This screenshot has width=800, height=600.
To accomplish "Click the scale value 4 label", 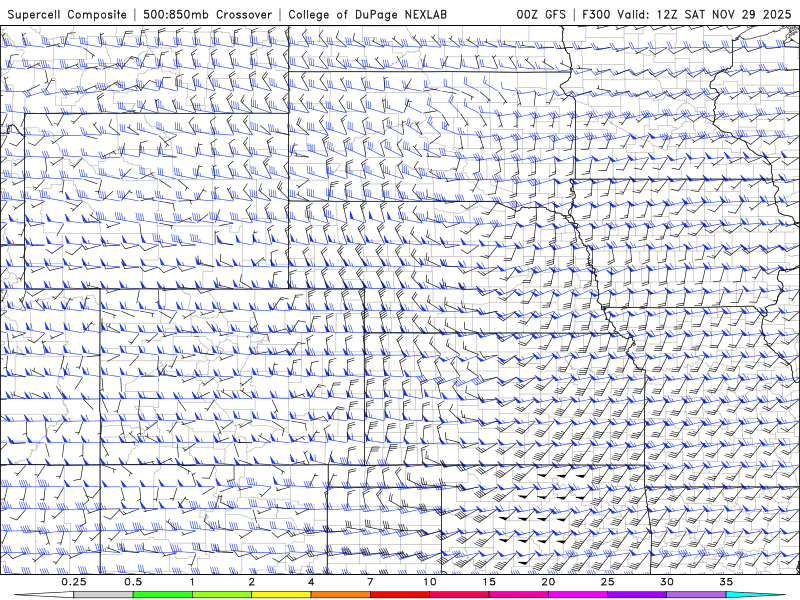I will pos(311,582).
